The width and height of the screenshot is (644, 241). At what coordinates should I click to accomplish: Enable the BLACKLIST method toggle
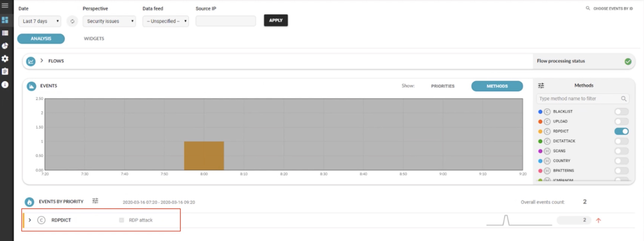click(621, 112)
